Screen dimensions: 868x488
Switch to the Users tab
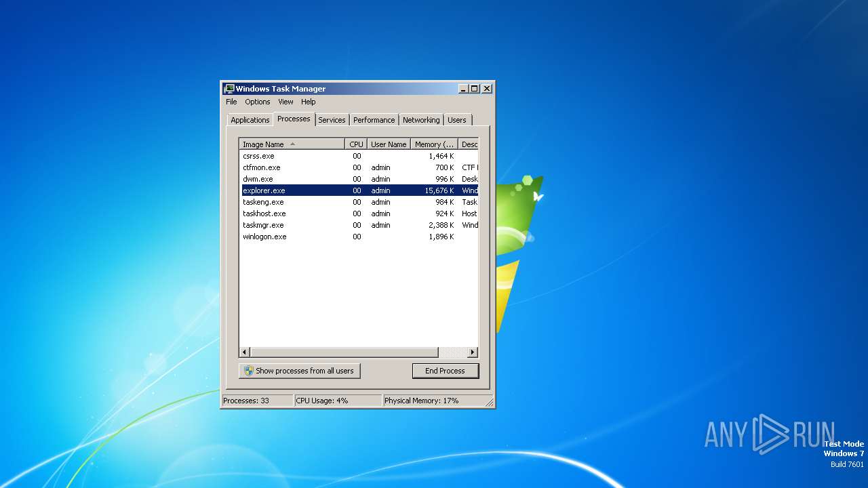(x=457, y=120)
